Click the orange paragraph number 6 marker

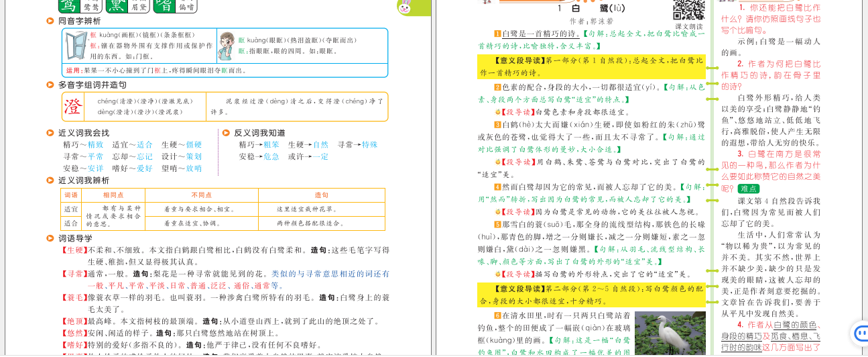(x=497, y=315)
